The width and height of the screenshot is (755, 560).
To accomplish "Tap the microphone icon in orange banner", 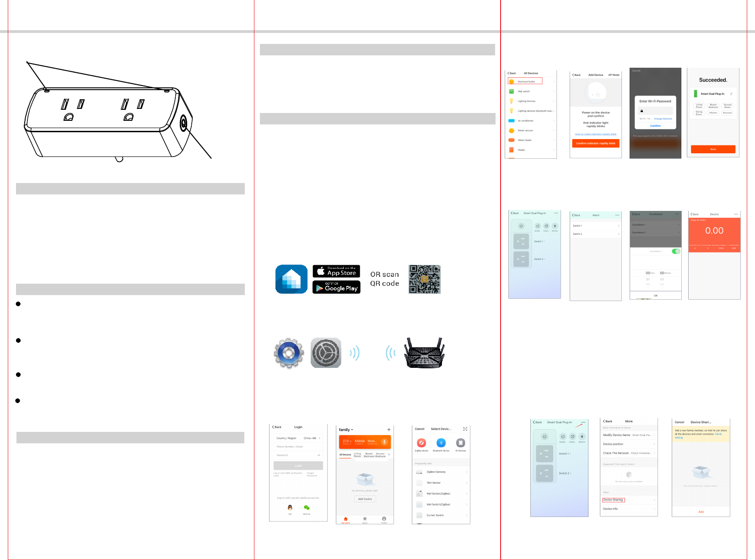I will 384,442.
